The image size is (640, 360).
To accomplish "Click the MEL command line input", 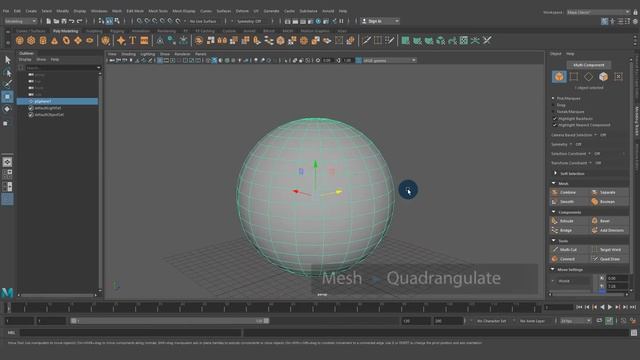I will tap(131, 333).
